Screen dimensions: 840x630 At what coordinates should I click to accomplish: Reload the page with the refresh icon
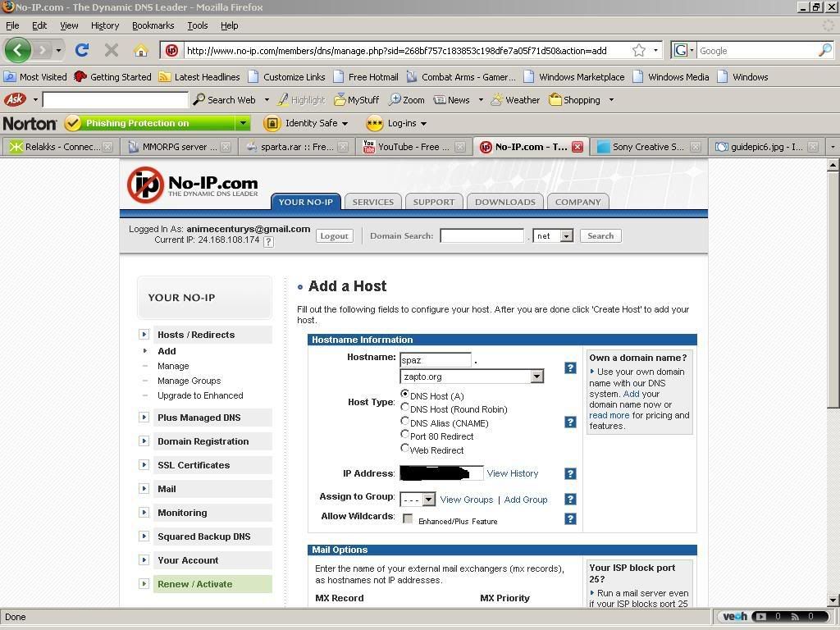coord(82,50)
